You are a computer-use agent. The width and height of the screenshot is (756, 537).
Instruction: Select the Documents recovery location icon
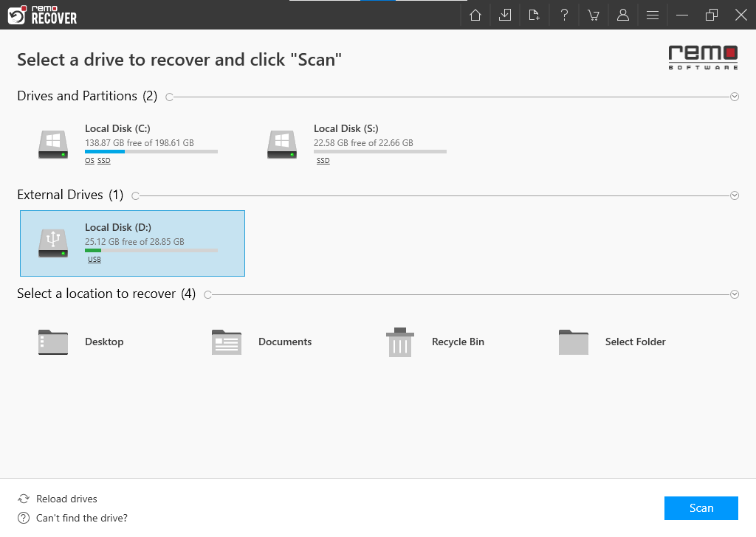226,342
